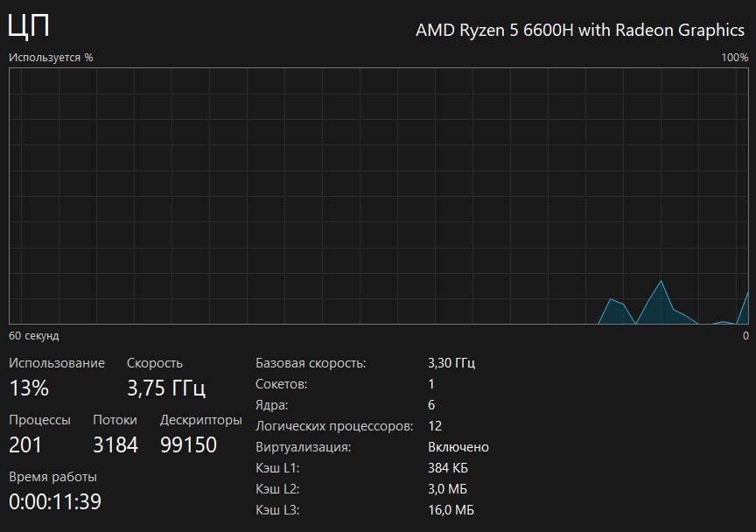Click the 'Включено' virtualization status
This screenshot has width=756, height=532.
(458, 447)
